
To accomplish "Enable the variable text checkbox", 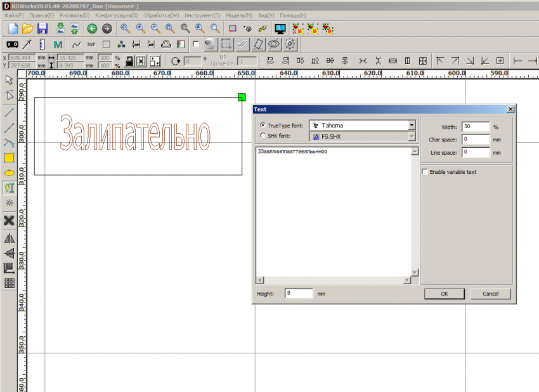I will [425, 172].
